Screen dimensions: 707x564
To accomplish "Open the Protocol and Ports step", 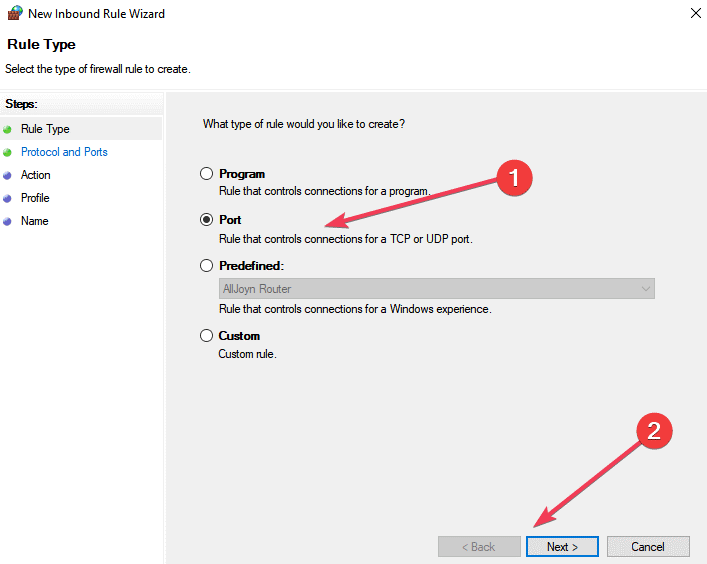I will point(64,152).
